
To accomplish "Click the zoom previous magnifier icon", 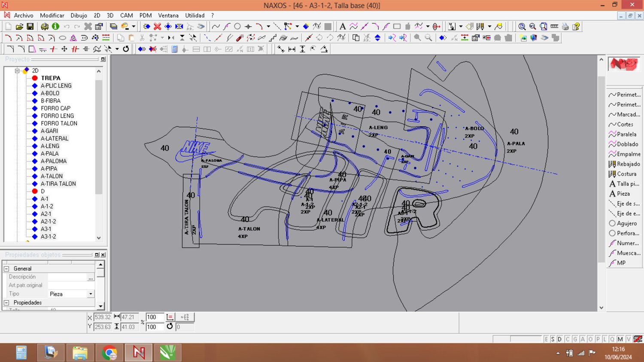I will (x=532, y=27).
